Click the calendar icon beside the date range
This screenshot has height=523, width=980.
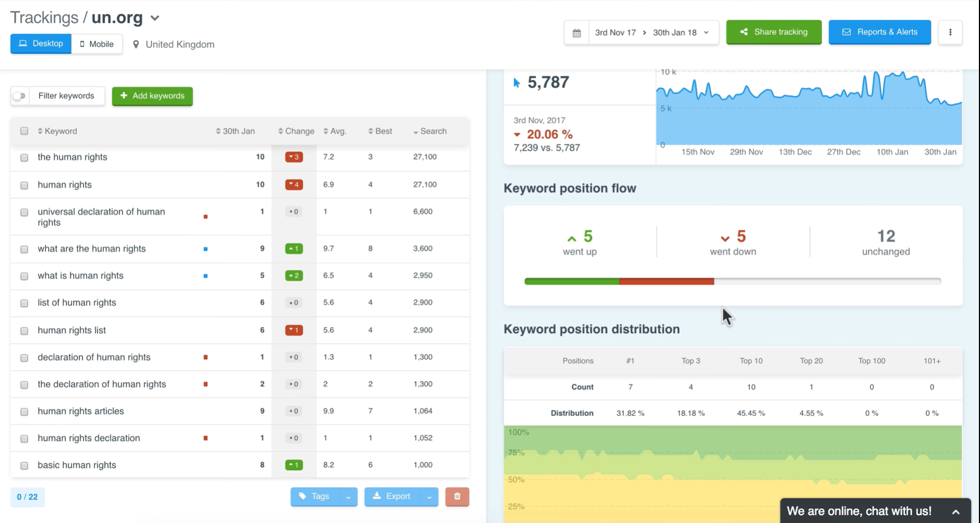pyautogui.click(x=576, y=33)
